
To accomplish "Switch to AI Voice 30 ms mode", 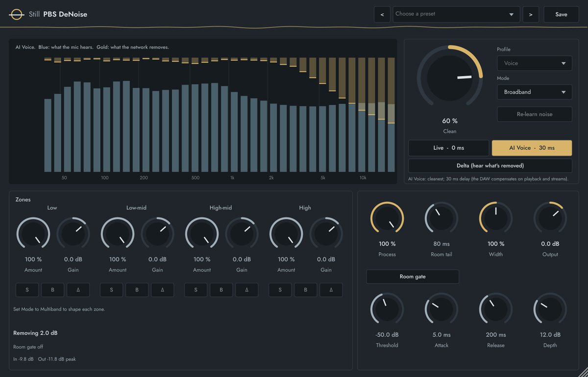I will pyautogui.click(x=532, y=148).
